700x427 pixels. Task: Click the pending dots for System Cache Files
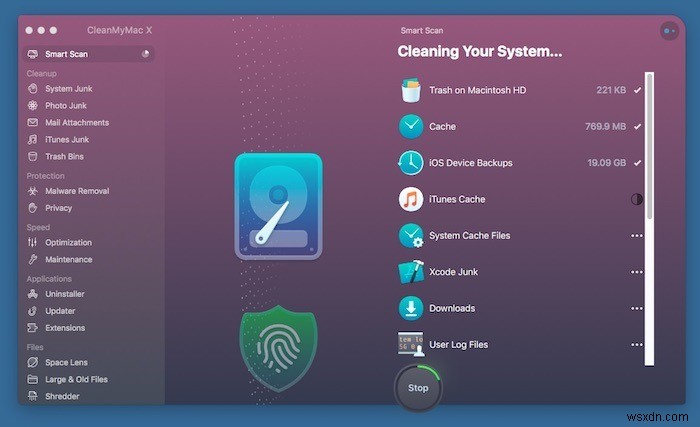637,236
